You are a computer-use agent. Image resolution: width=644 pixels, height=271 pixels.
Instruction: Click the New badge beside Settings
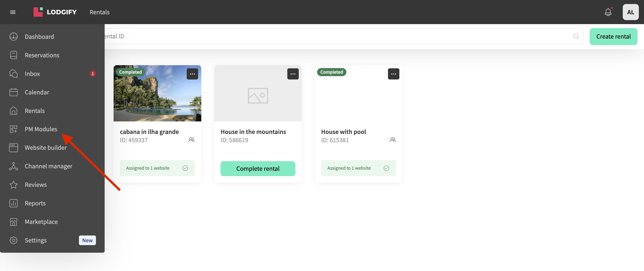pos(87,240)
